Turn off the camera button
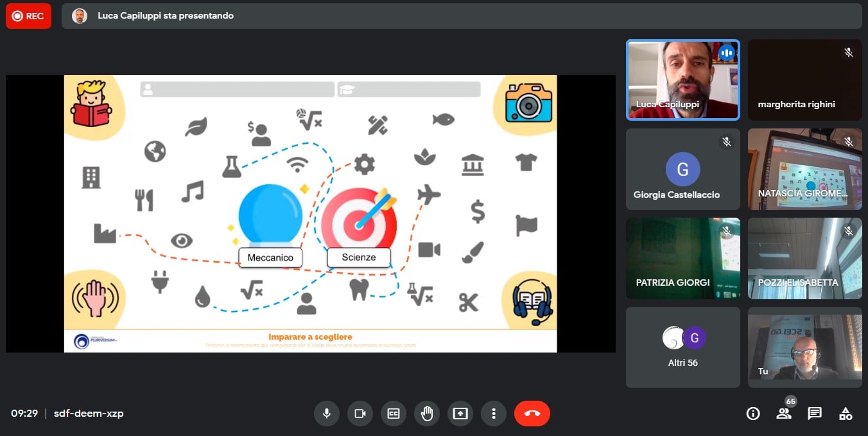 [x=360, y=414]
